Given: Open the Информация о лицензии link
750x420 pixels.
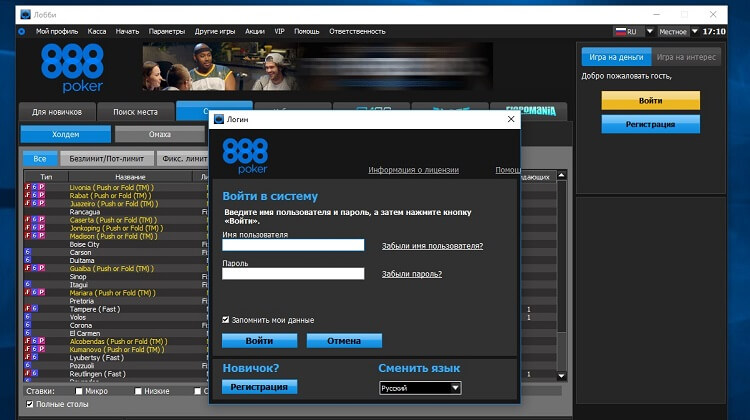Looking at the screenshot, I should 413,170.
